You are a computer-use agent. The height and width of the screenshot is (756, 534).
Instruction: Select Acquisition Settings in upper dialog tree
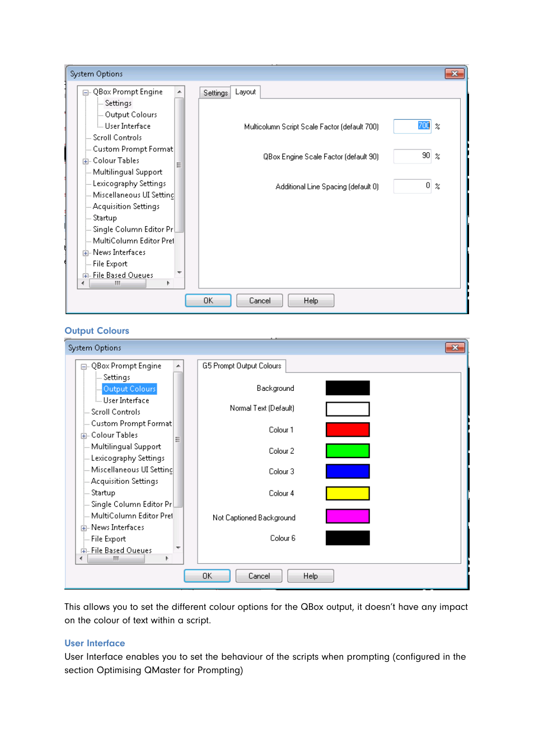click(126, 207)
